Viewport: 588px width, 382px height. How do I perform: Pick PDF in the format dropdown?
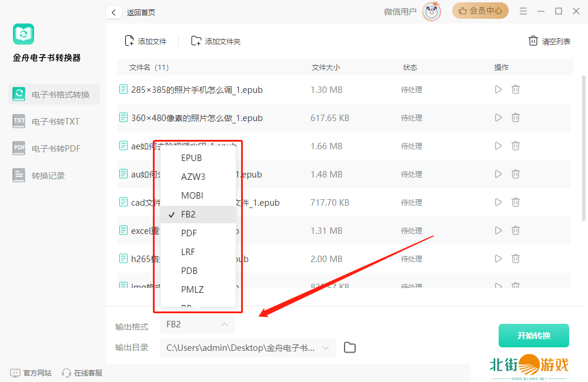click(189, 233)
